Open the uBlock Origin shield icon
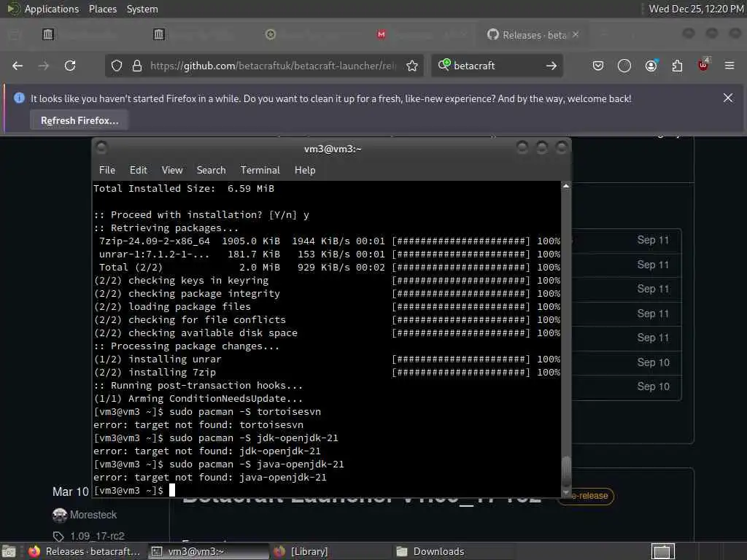The height and width of the screenshot is (560, 747). [x=703, y=64]
